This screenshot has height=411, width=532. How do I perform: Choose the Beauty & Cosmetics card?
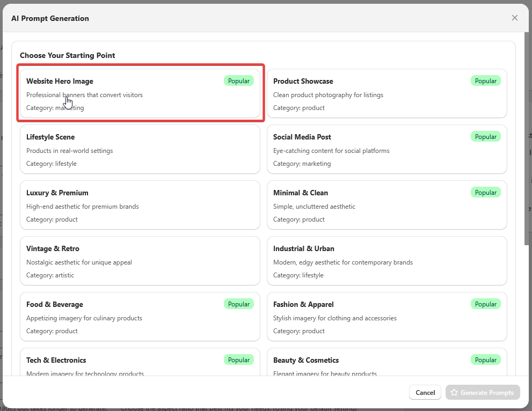387,365
